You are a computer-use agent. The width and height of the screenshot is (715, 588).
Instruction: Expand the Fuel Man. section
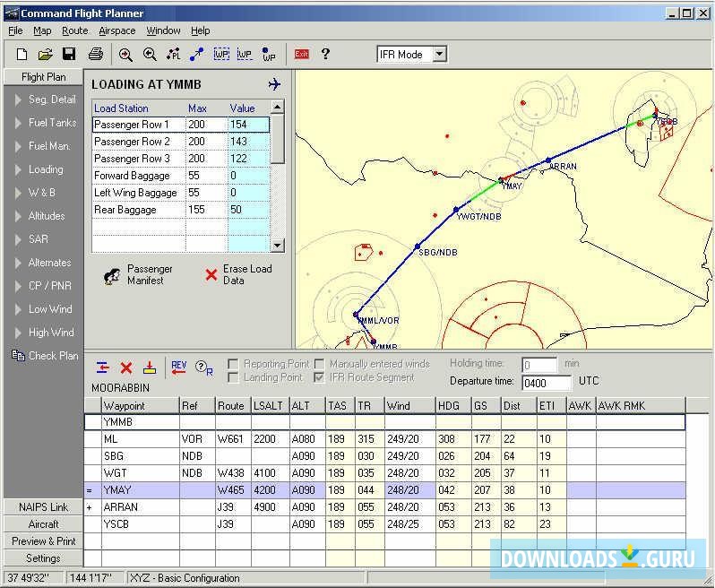pos(19,146)
